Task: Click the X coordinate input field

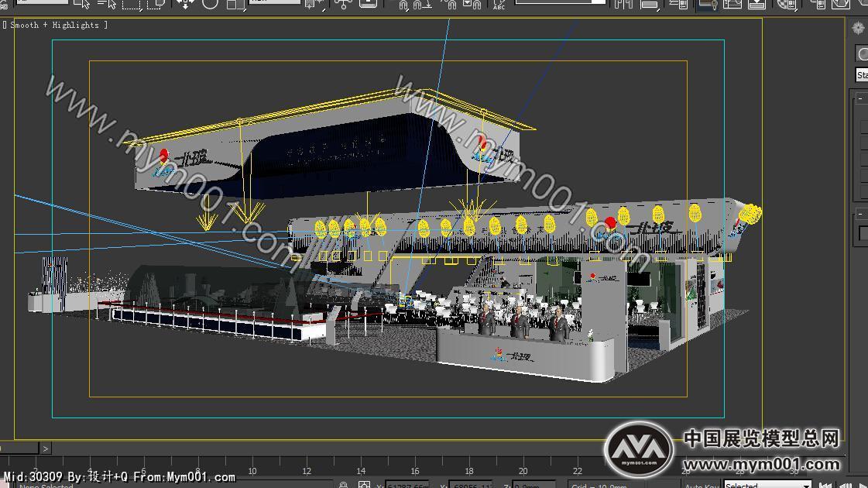Action: coord(407,485)
